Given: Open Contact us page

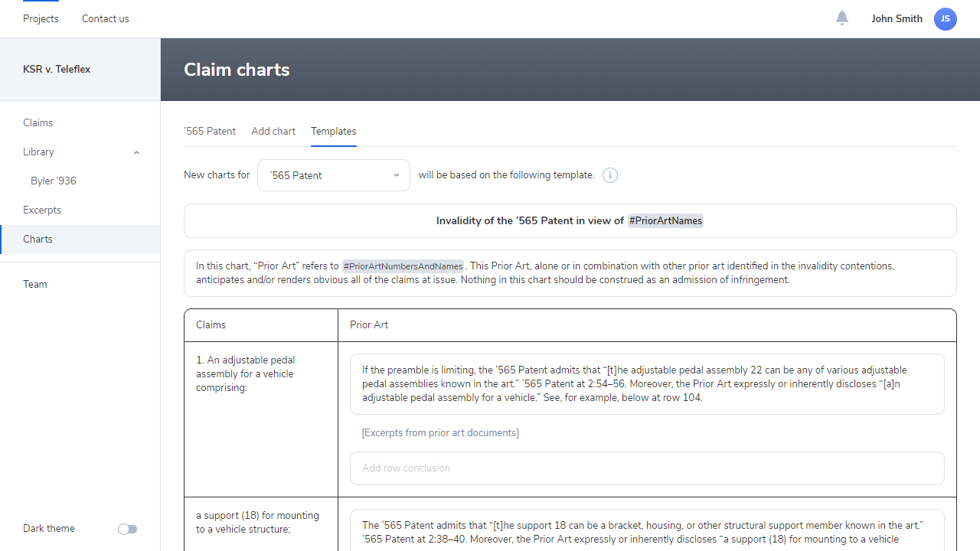Looking at the screenshot, I should click(106, 18).
